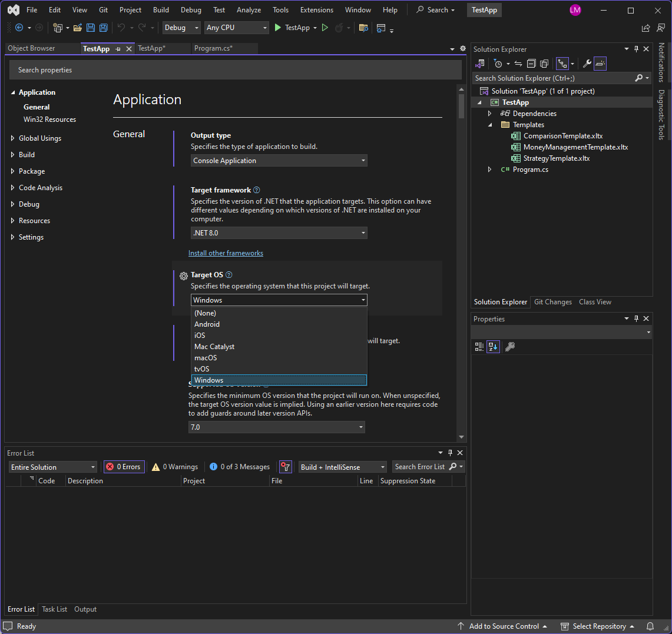Click the Save All toolbar icon

pos(103,28)
